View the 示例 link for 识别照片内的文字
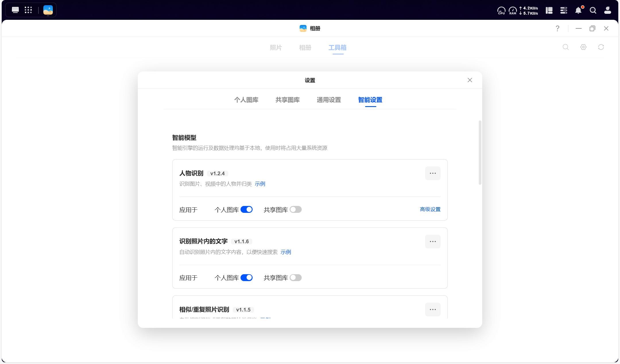Image resolution: width=620 pixels, height=364 pixels. (286, 252)
